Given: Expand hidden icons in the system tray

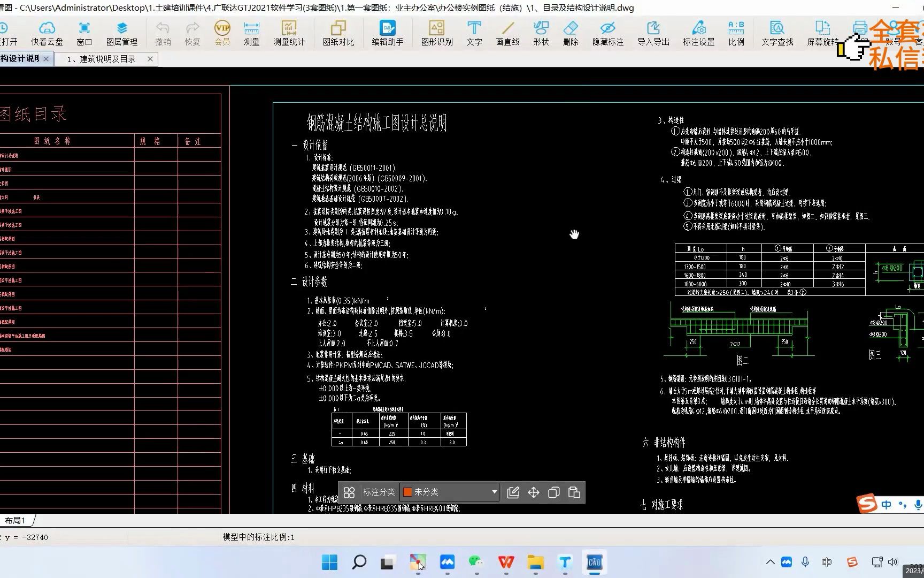Looking at the screenshot, I should pos(770,562).
